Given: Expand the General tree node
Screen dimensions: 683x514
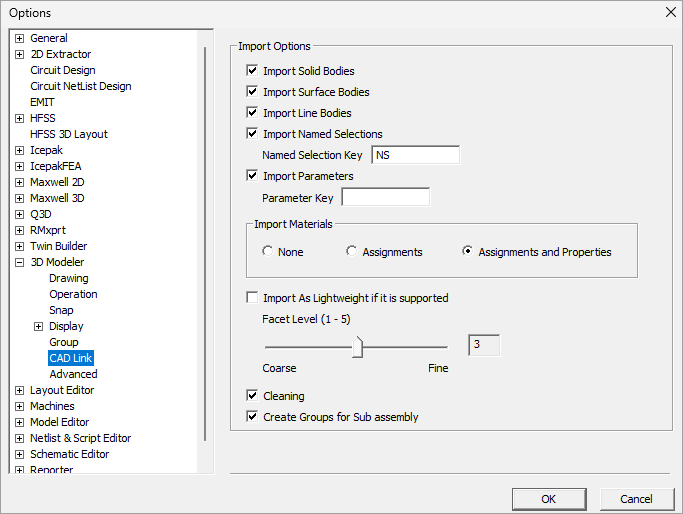Looking at the screenshot, I should click(x=19, y=38).
